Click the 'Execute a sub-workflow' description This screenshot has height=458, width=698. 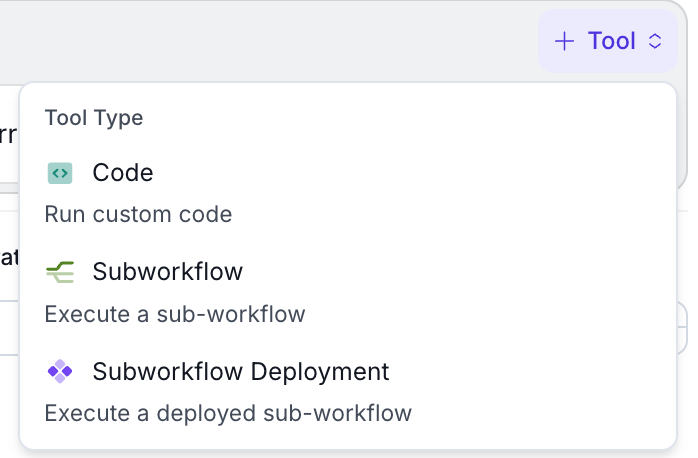click(x=175, y=314)
